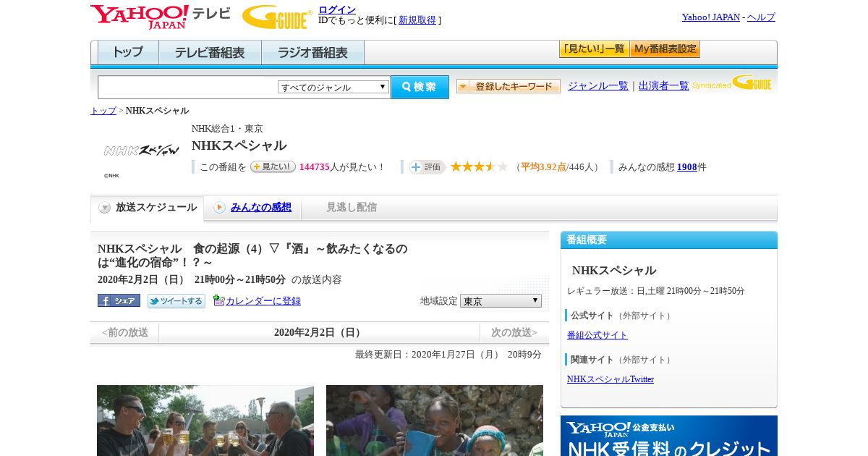Open the 地域設定 東京 dropdown
This screenshot has height=456, width=868.
(501, 300)
